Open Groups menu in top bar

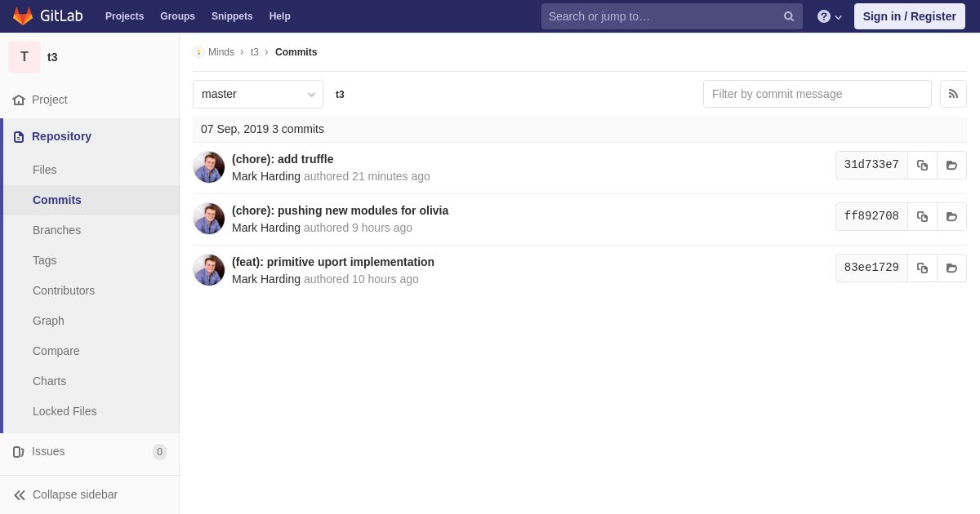coord(177,16)
